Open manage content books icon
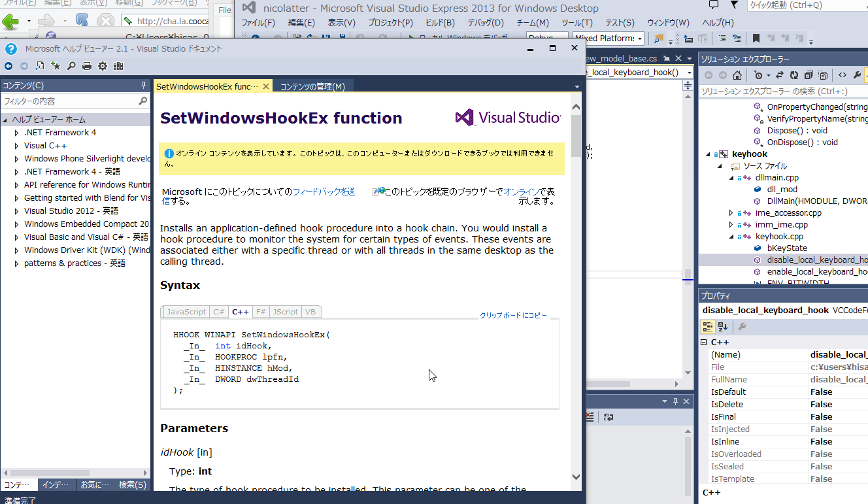This screenshot has height=504, width=868. tap(118, 66)
